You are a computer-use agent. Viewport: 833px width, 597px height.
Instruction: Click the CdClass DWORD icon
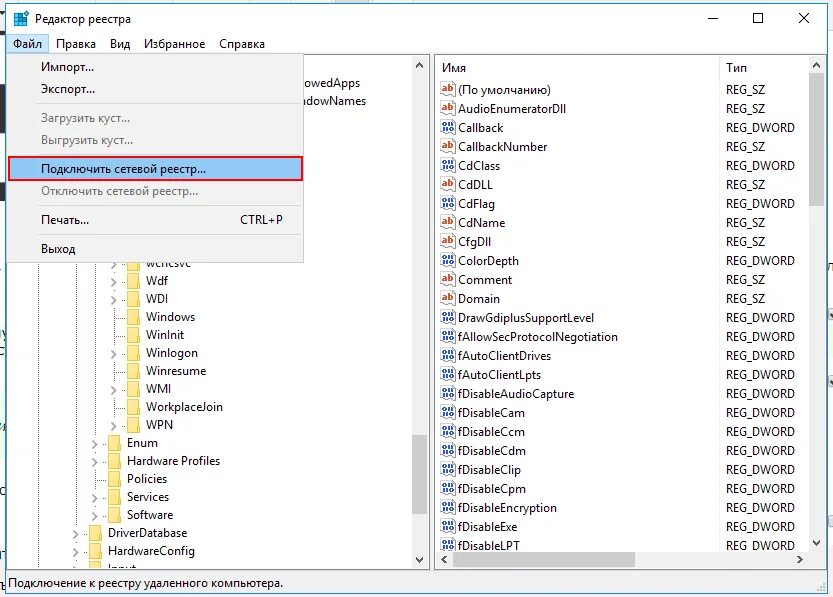448,165
